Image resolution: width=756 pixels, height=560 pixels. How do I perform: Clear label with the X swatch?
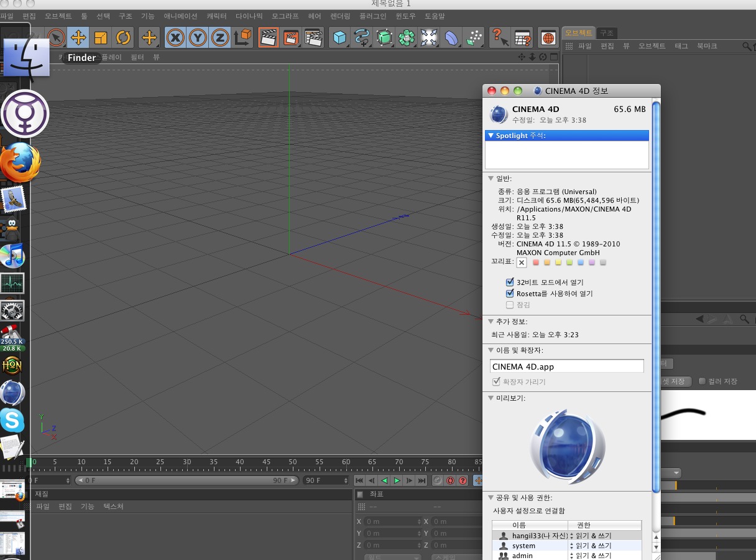[x=522, y=263]
